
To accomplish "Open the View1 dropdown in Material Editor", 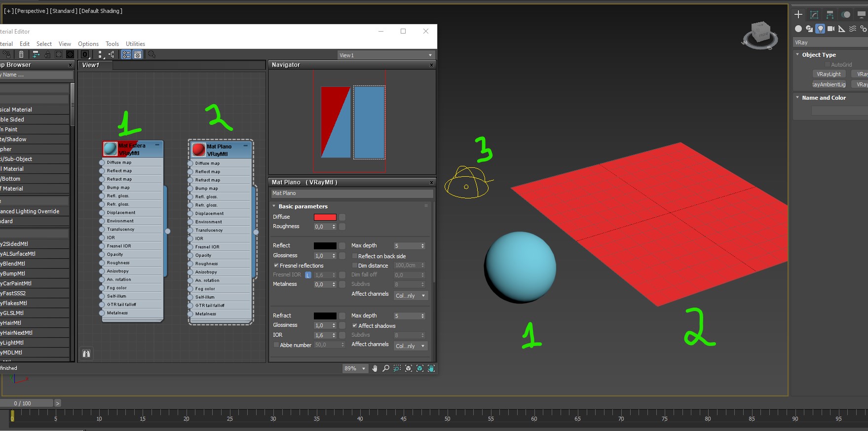I will click(x=385, y=55).
